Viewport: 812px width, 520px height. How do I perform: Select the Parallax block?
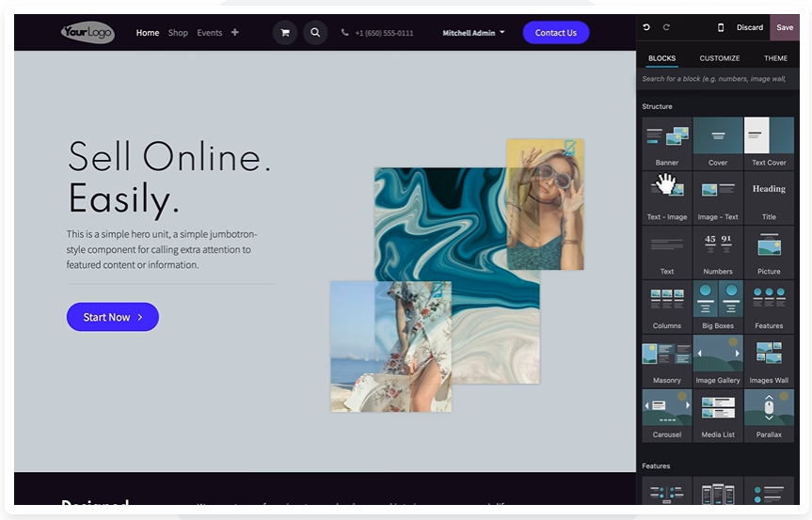[769, 415]
